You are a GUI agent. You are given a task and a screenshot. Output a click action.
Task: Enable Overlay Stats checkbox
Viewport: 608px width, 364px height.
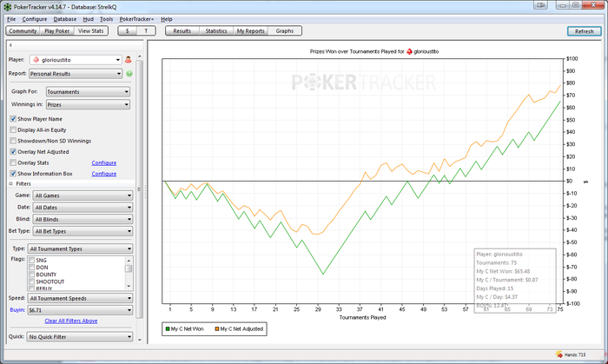click(13, 162)
